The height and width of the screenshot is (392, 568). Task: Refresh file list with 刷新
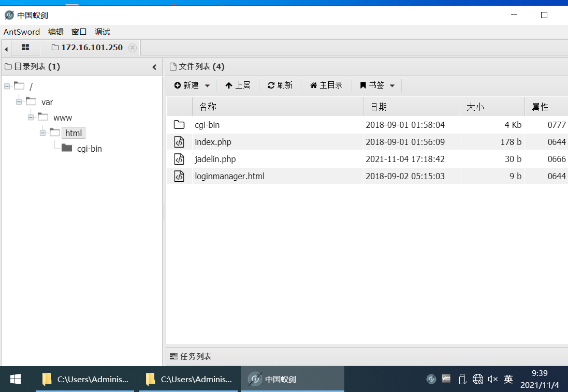pyautogui.click(x=280, y=85)
